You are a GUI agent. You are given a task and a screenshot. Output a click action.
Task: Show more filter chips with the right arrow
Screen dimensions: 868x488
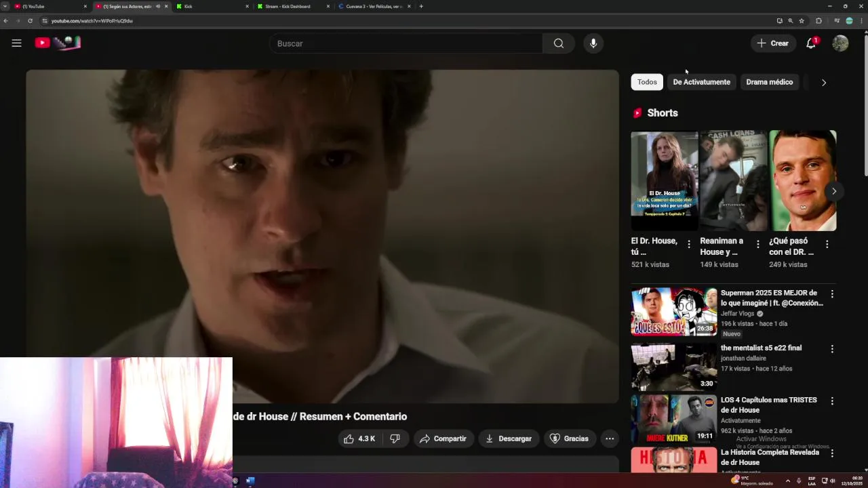(824, 83)
